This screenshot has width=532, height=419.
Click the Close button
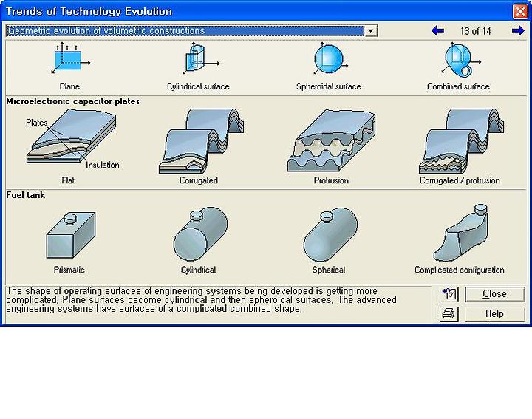(x=494, y=294)
